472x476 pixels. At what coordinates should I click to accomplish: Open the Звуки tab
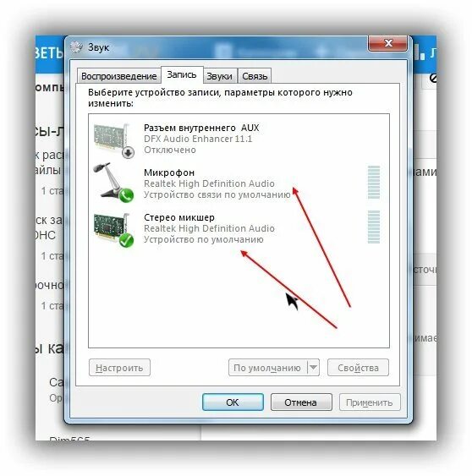coord(219,76)
